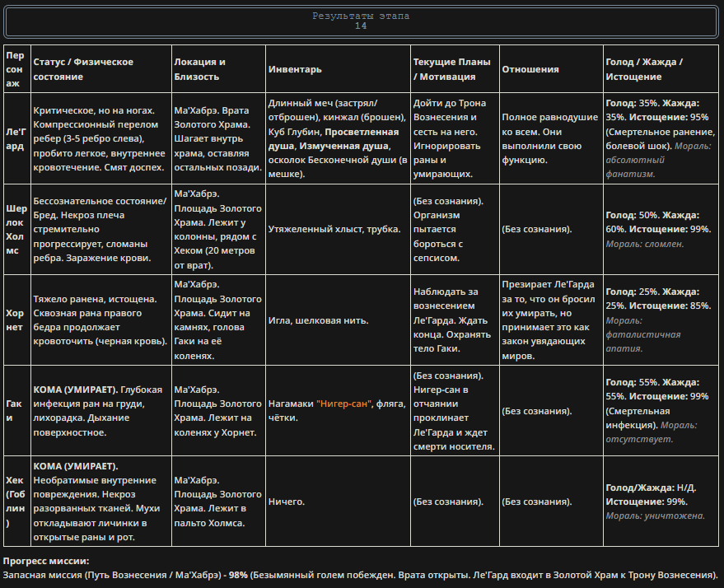
Task: Click the 'Шерлок Холмс' character name cell
Action: coord(17,230)
